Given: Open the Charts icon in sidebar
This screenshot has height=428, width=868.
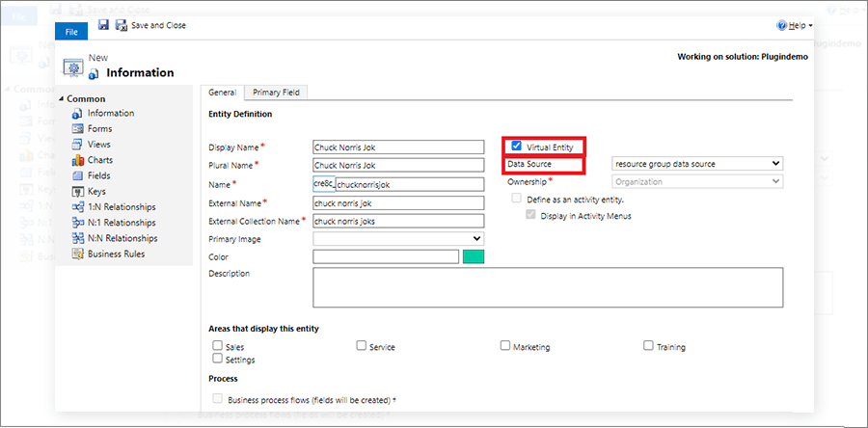Looking at the screenshot, I should (x=78, y=160).
